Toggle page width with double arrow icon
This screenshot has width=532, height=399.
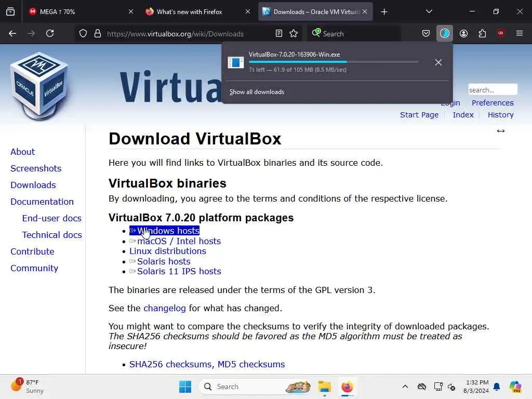point(501,131)
